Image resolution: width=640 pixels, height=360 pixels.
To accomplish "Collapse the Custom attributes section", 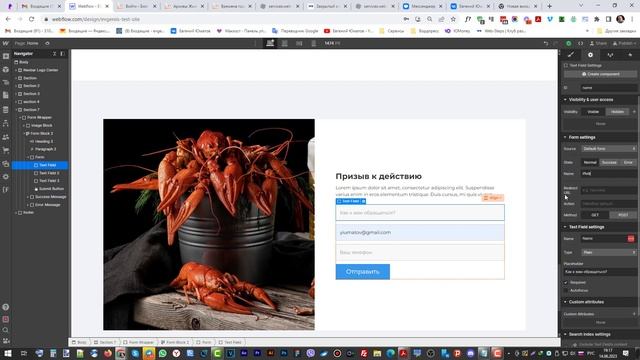I will (566, 302).
